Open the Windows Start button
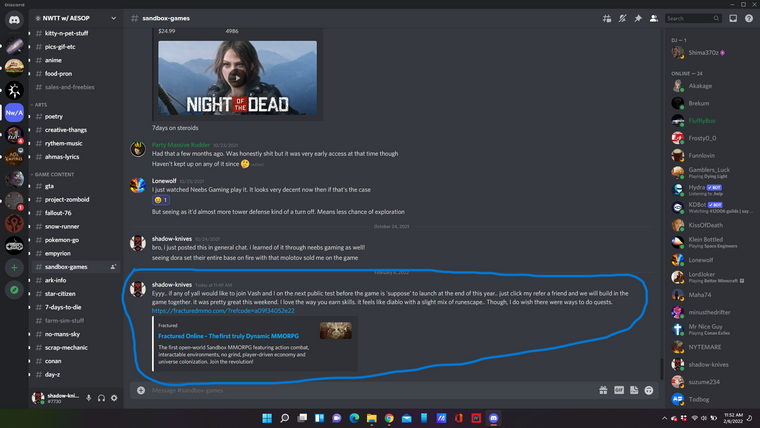 [267, 418]
